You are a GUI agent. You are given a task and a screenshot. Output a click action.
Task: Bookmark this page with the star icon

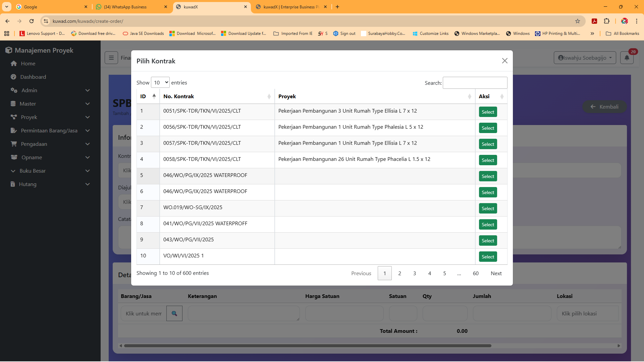point(577,21)
